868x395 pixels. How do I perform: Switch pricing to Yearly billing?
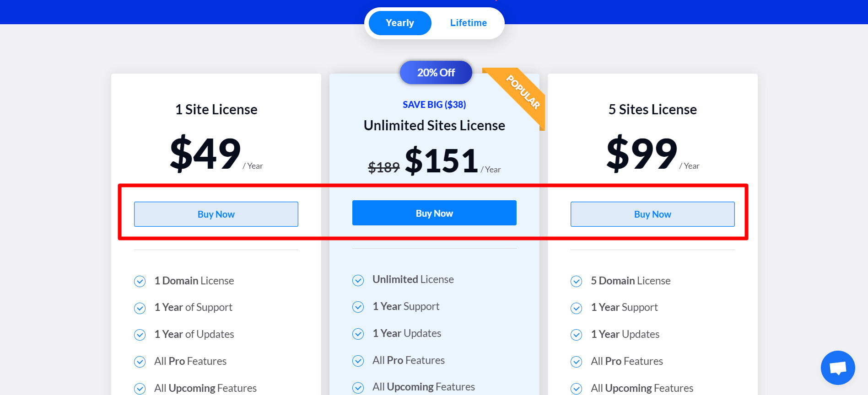pyautogui.click(x=399, y=23)
